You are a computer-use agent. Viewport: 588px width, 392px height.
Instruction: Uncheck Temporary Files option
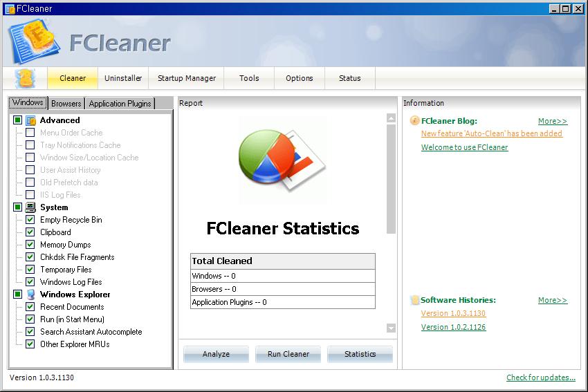pyautogui.click(x=30, y=269)
